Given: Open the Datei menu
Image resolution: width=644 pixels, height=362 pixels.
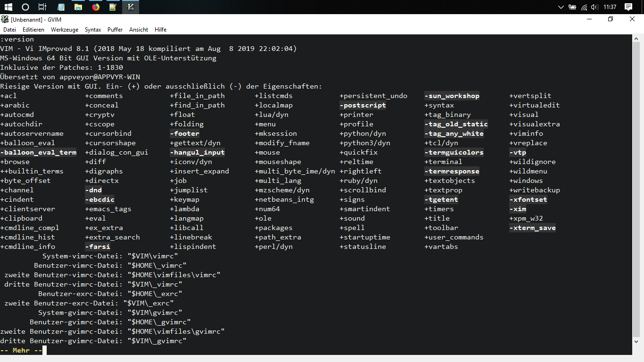Looking at the screenshot, I should (9, 29).
